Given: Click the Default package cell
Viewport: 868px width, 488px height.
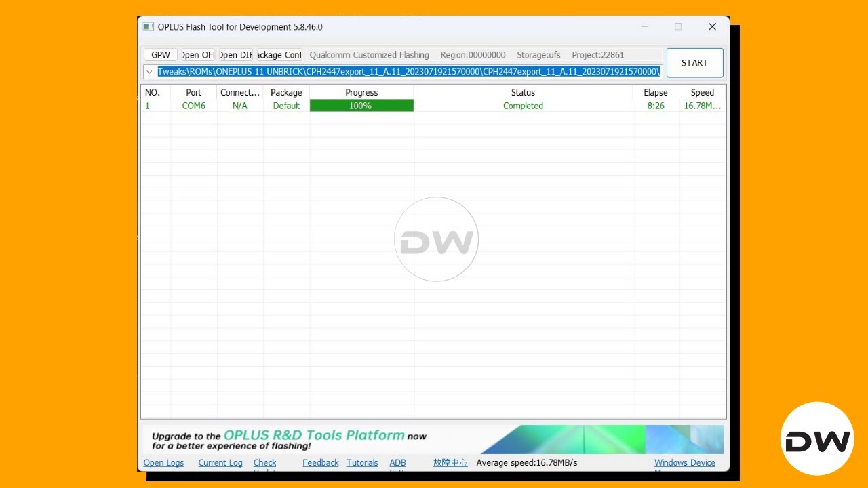Looking at the screenshot, I should [286, 106].
